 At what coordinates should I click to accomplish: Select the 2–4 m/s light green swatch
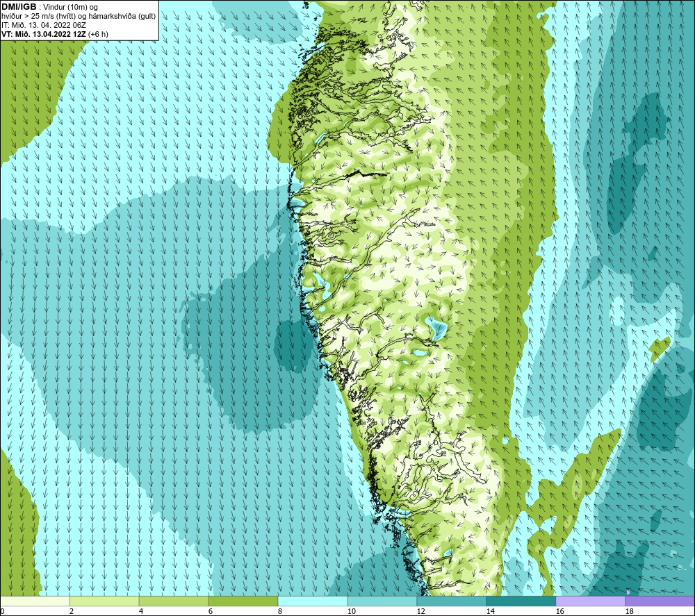click(104, 601)
